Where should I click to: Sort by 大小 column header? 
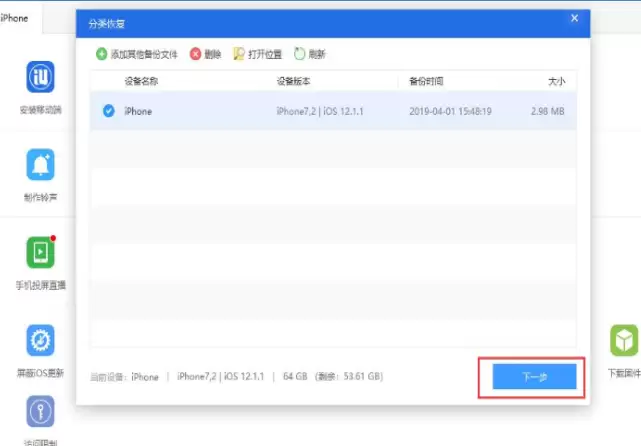[556, 81]
